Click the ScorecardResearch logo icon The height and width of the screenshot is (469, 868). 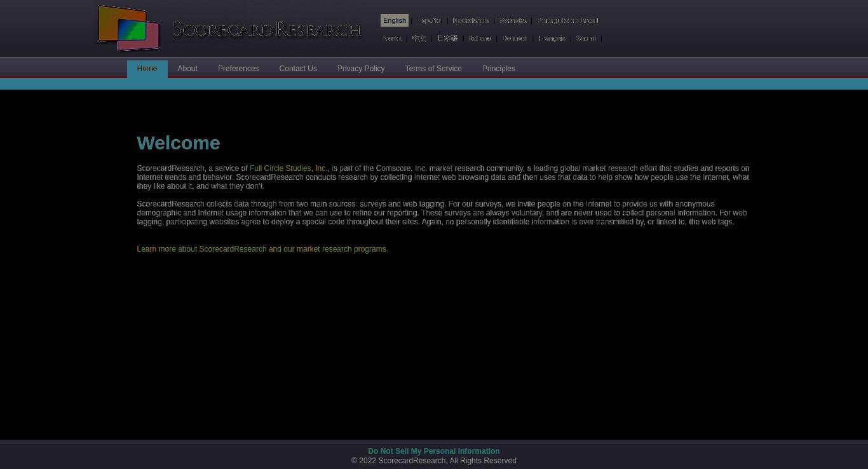(128, 29)
